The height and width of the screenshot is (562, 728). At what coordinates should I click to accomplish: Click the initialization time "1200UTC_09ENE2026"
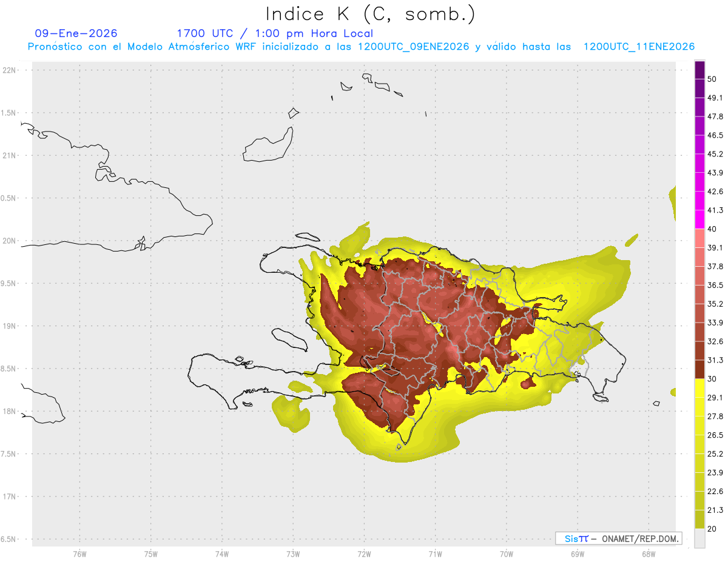pos(413,47)
